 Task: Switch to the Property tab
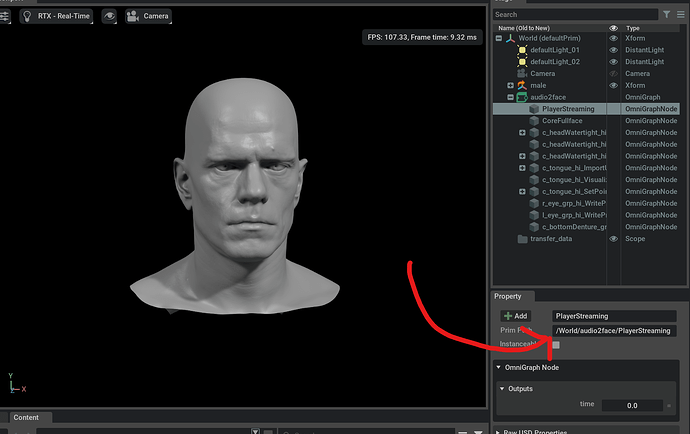[x=509, y=296]
